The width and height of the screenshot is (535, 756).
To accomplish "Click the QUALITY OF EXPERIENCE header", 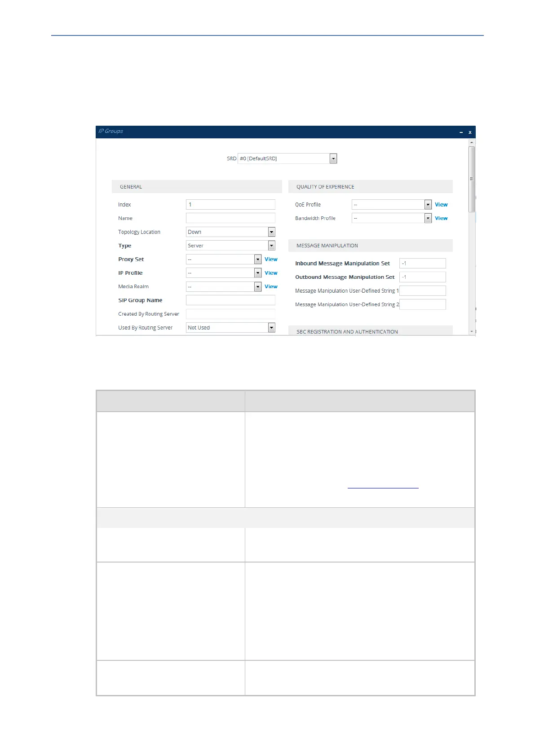I will [x=371, y=187].
